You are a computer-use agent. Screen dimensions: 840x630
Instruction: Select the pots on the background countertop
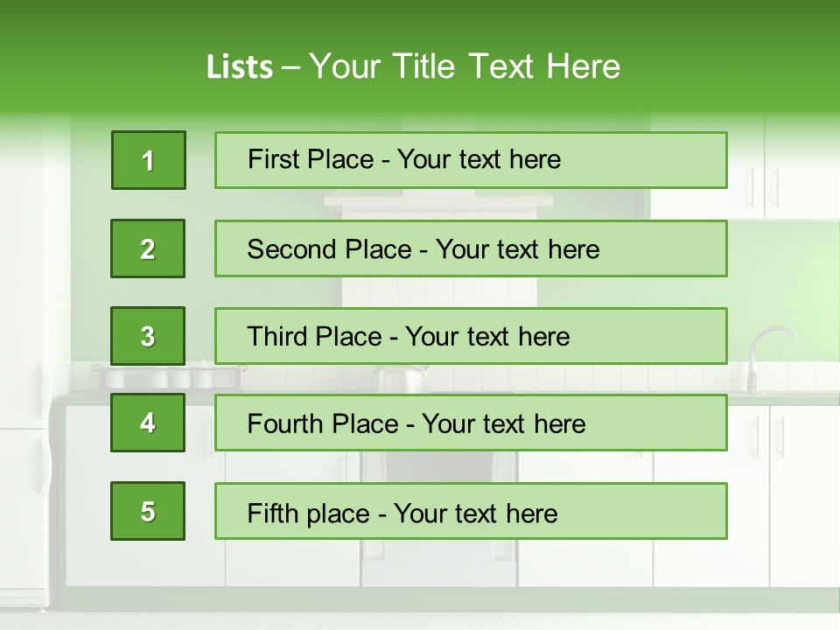(169, 376)
